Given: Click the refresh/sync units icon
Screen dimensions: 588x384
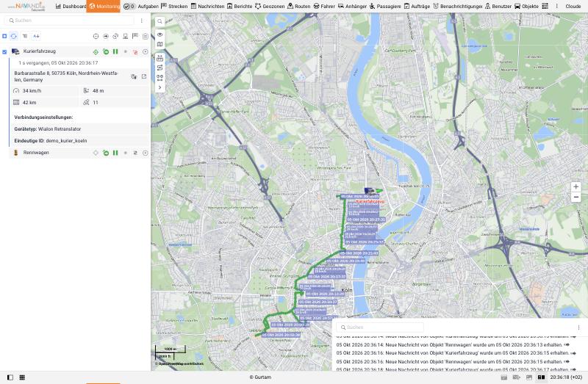Looking at the screenshot, I should [x=14, y=36].
